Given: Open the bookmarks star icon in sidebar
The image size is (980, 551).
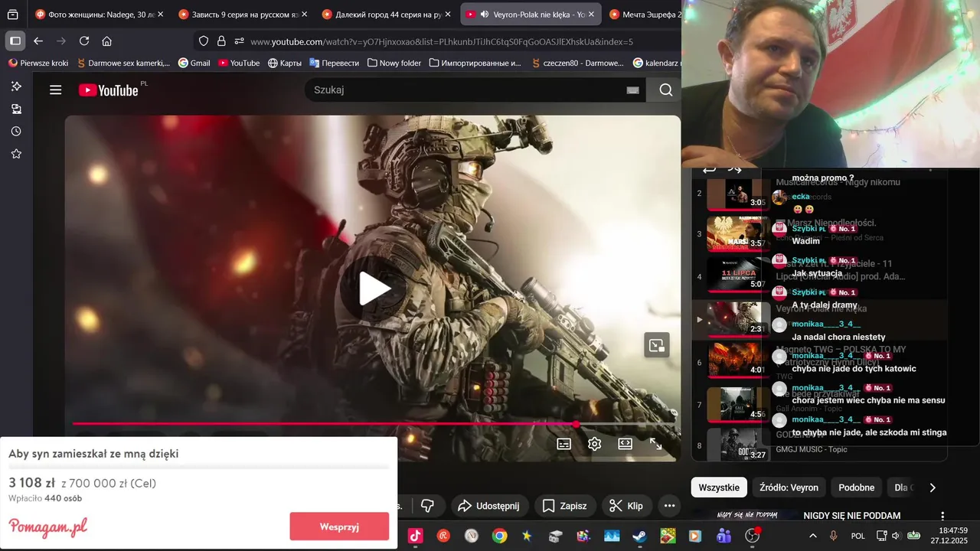Looking at the screenshot, I should point(16,154).
